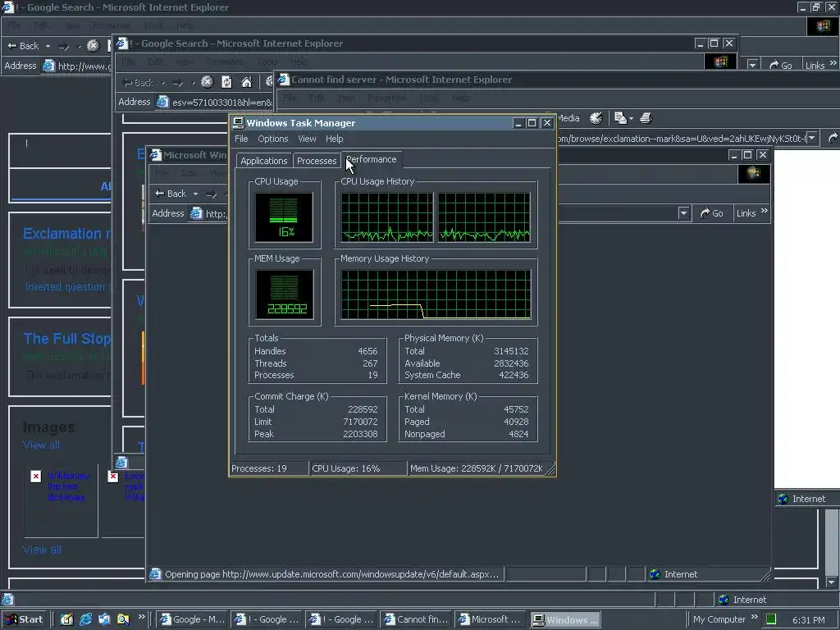Open Outlook Express from Quick Launch
The width and height of the screenshot is (840, 630).
click(104, 619)
